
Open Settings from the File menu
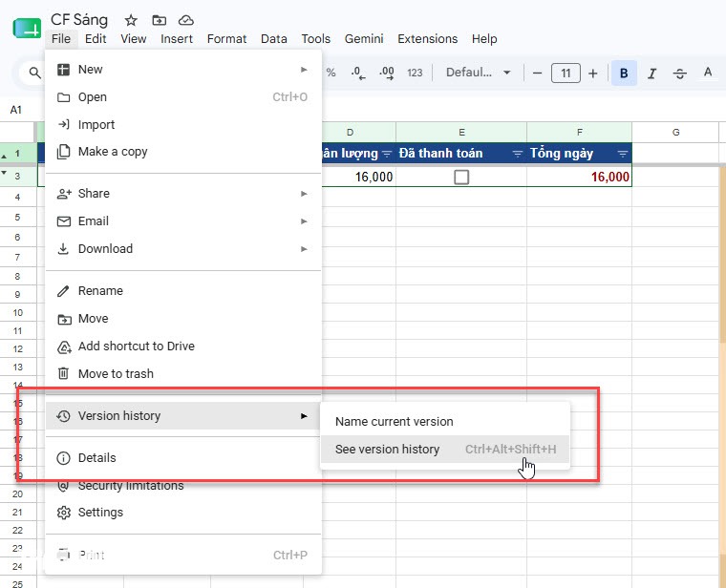coord(183,513)
